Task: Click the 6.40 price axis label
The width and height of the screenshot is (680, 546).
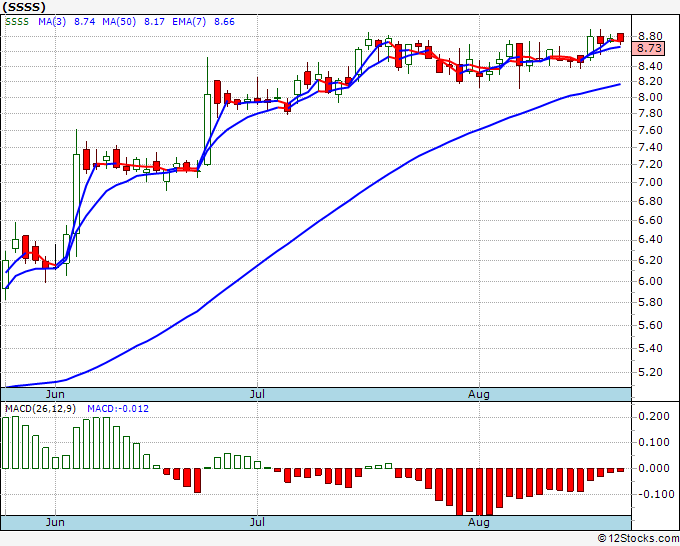Action: click(x=650, y=239)
